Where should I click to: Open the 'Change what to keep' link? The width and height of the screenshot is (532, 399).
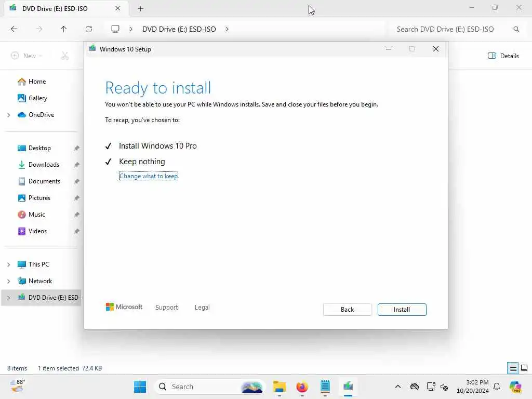[149, 176]
